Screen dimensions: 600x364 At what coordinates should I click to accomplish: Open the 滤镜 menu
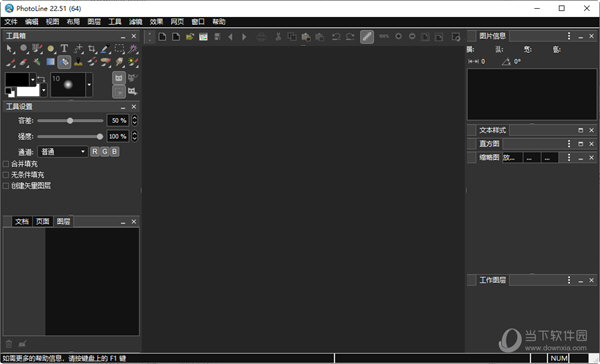point(135,22)
